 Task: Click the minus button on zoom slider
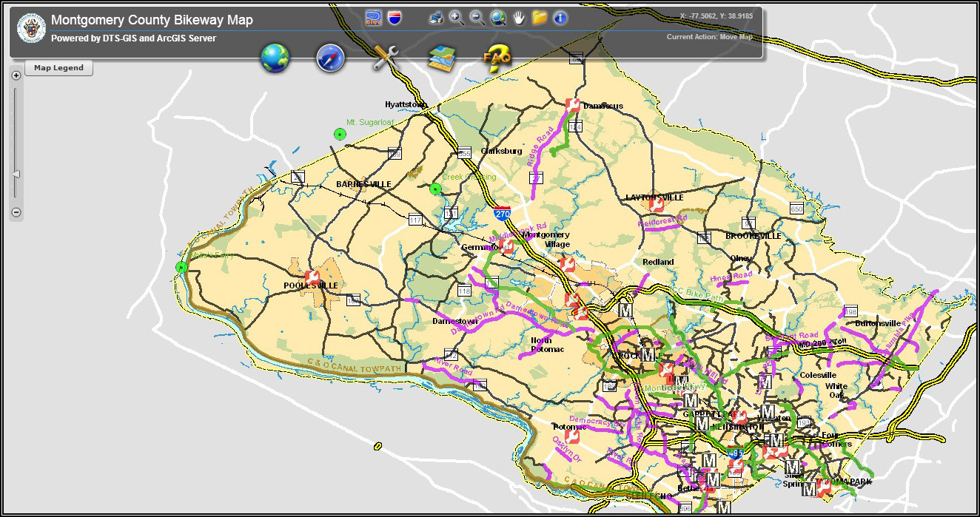(16, 212)
